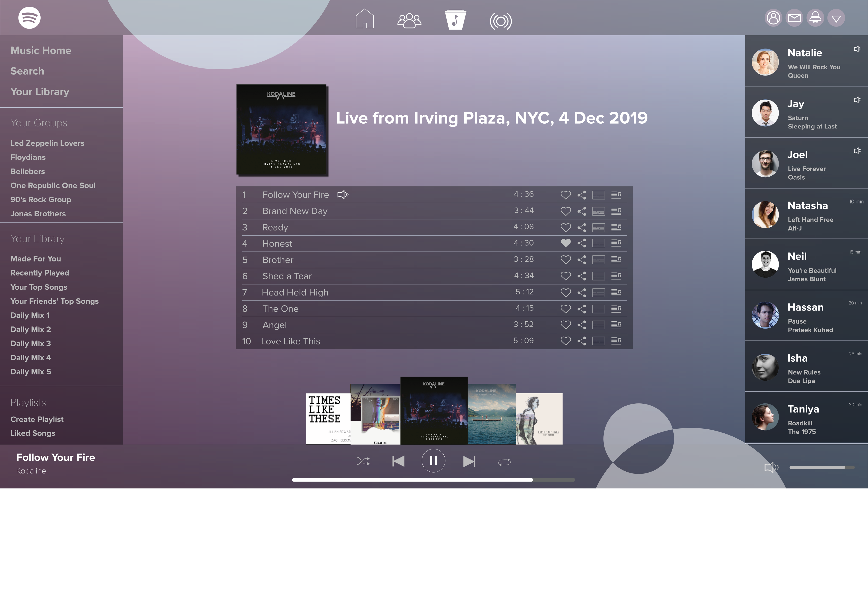Image resolution: width=868 pixels, height=614 pixels.
Task: Select the Times Like These album thumbnail
Action: [x=327, y=418]
